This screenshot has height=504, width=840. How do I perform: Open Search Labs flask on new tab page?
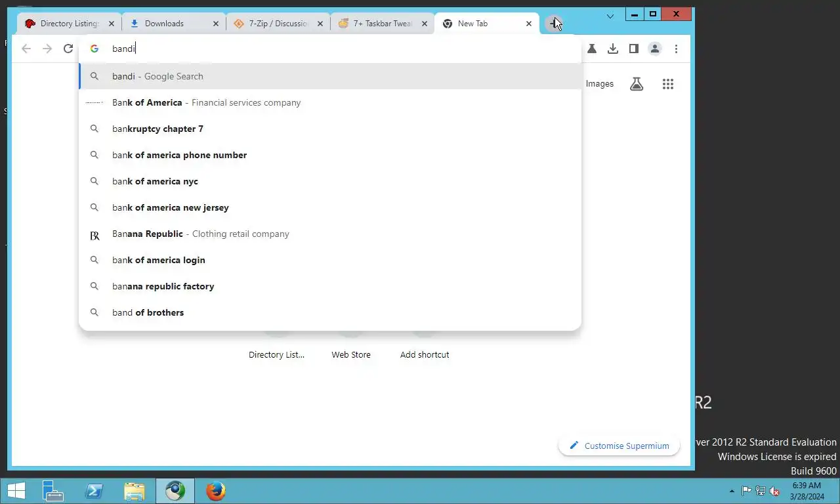637,84
